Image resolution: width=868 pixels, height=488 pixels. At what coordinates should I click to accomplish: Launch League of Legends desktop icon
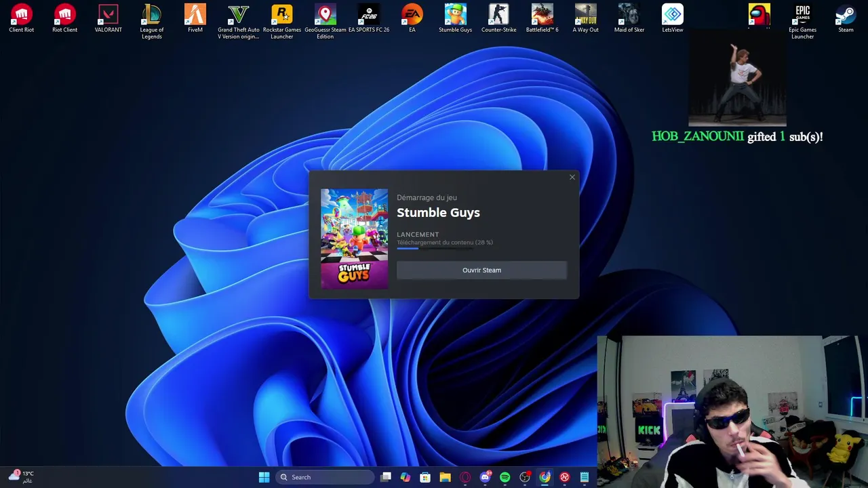point(151,22)
